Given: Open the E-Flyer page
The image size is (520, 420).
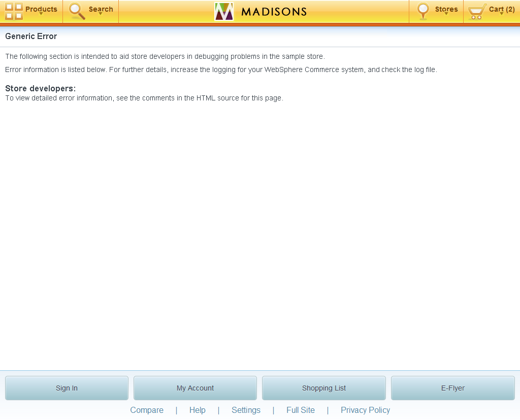Looking at the screenshot, I should coord(452,388).
